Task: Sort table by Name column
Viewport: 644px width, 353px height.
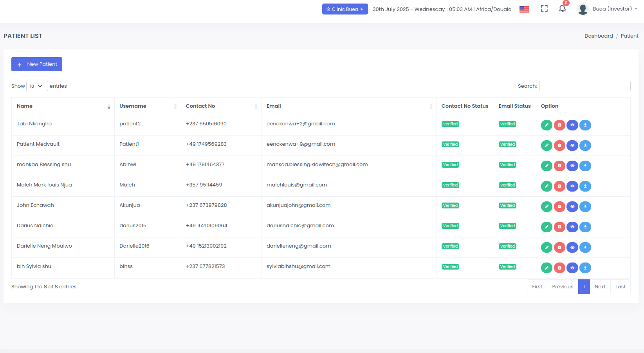Action: pos(63,106)
